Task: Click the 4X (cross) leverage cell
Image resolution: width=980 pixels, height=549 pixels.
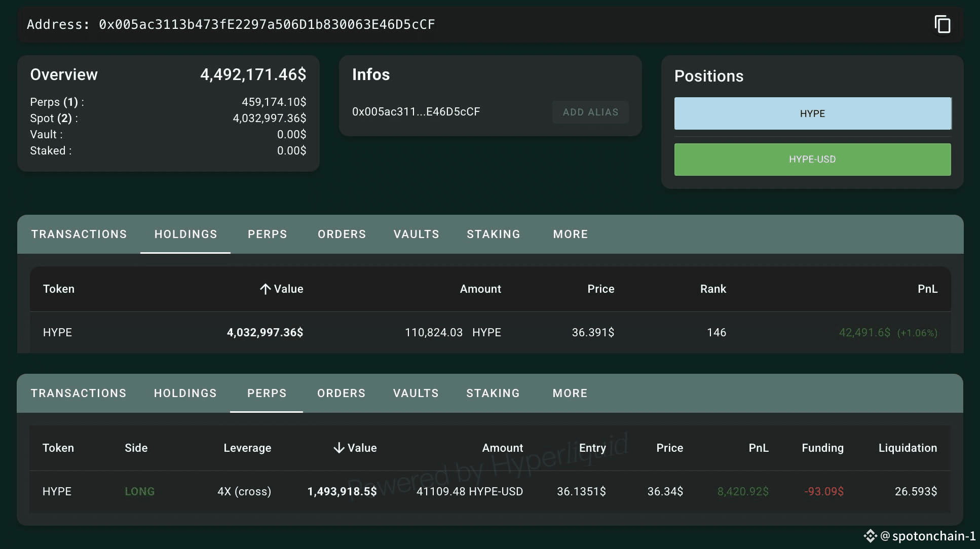Action: [x=244, y=492]
